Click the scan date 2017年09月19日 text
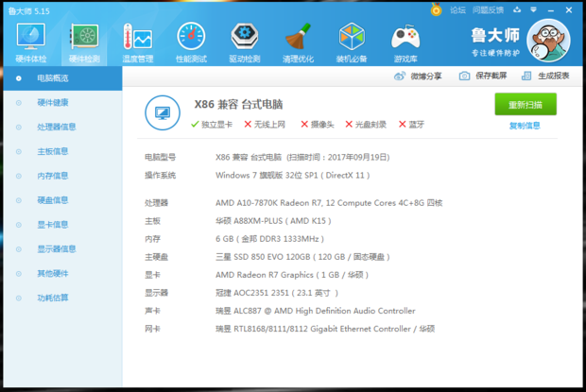Screen dimensions: 586x392 tap(357, 158)
